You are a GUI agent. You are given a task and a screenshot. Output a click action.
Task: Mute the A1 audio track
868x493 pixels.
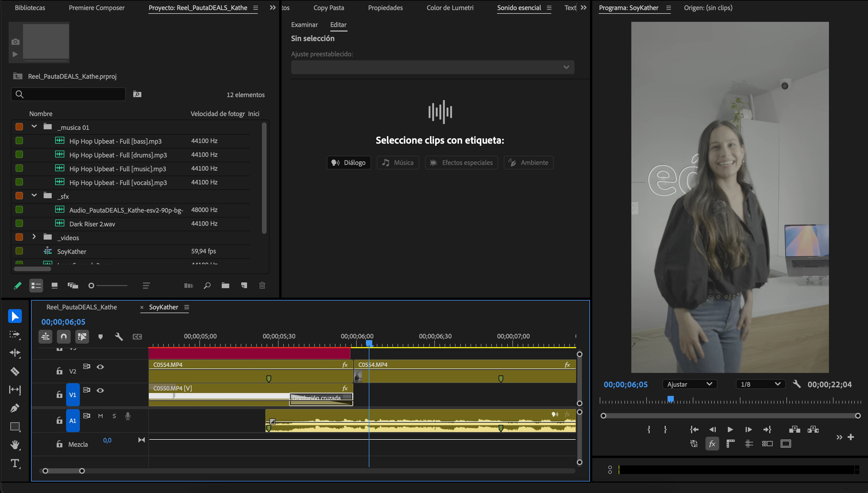pyautogui.click(x=101, y=416)
